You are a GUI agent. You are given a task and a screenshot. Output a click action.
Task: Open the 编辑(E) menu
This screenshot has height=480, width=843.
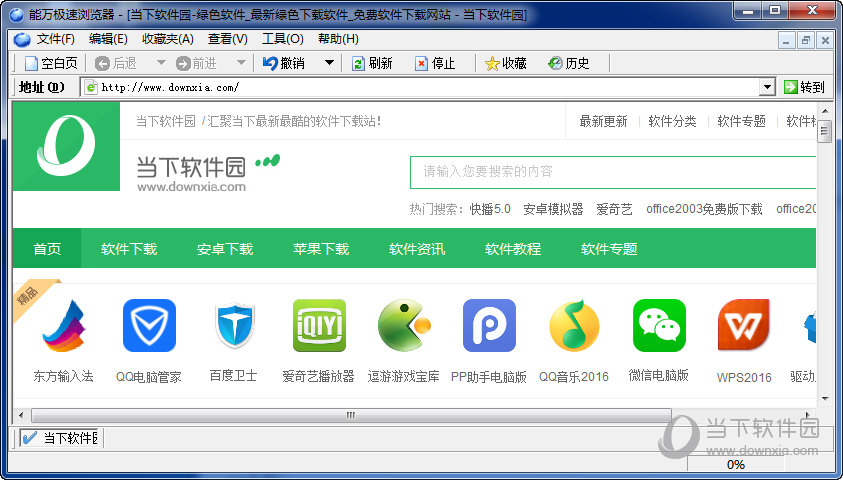(x=108, y=39)
